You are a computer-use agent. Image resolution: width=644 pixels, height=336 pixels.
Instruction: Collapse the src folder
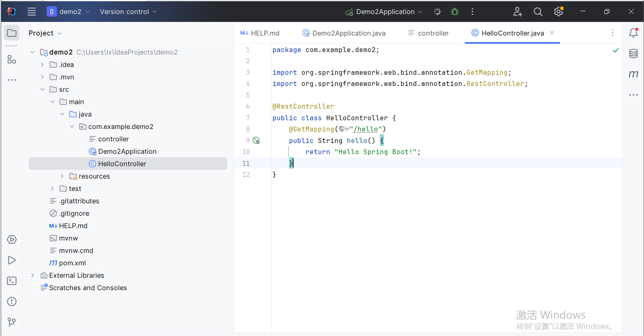coord(43,89)
